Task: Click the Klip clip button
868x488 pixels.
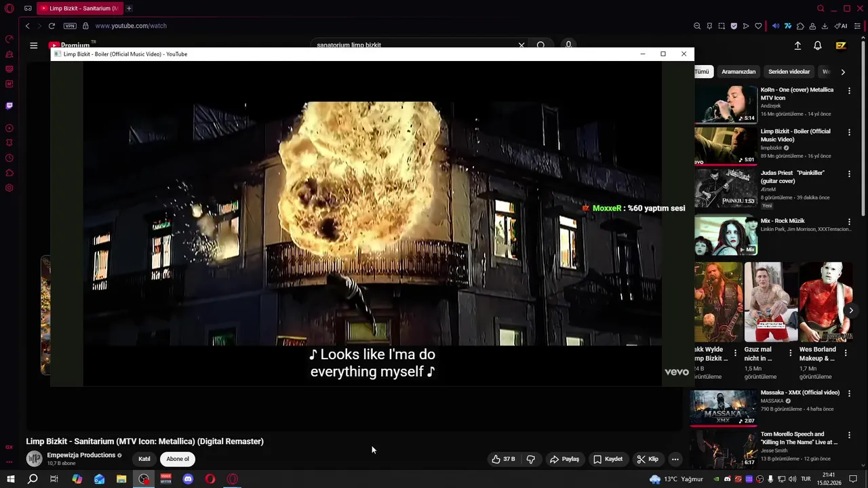Action: click(648, 459)
